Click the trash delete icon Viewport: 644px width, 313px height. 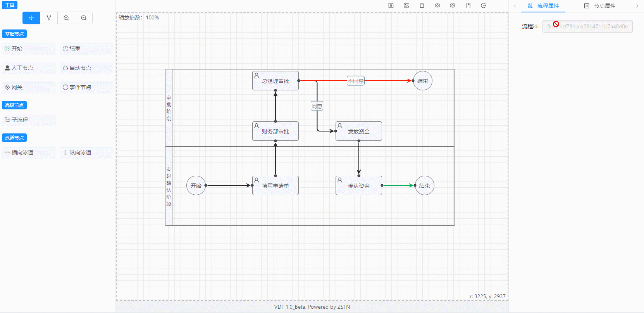(x=422, y=5)
